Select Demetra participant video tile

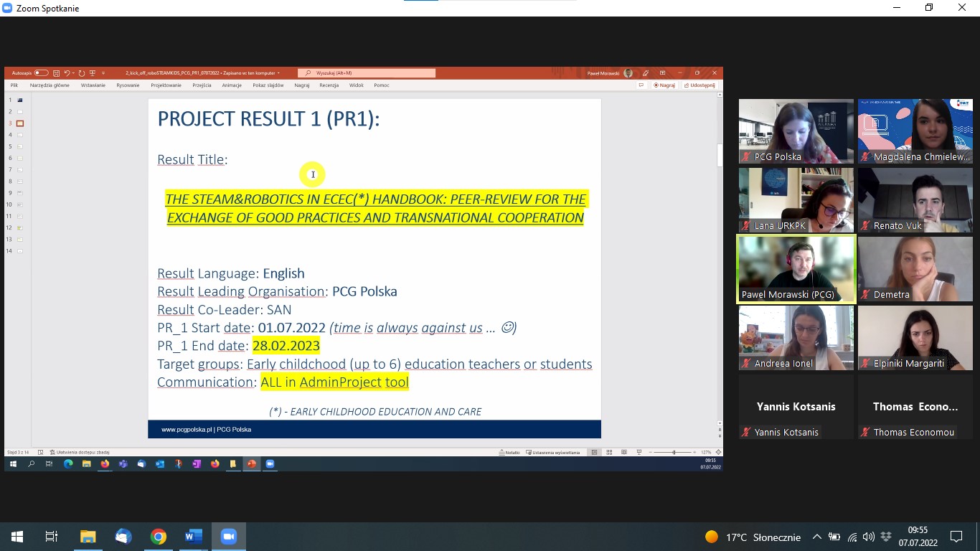915,269
